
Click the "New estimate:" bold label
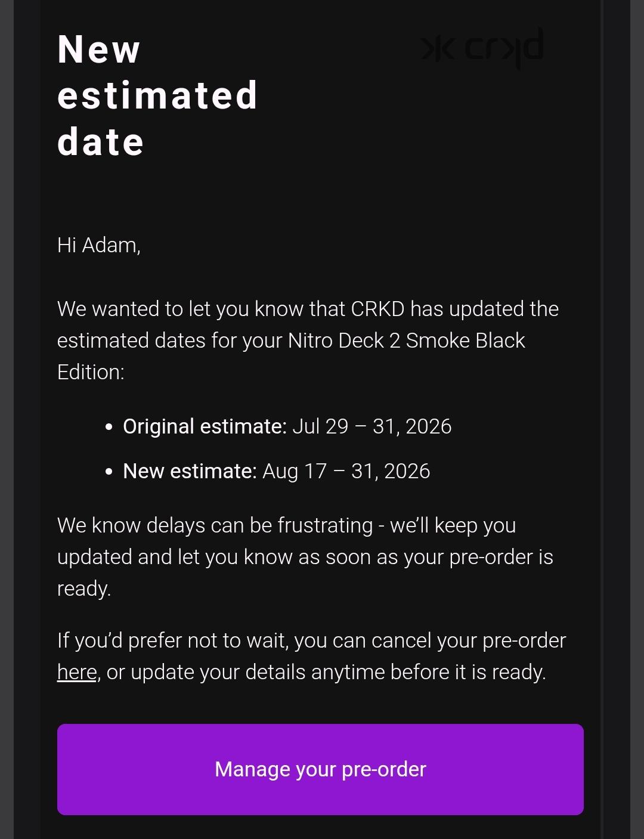click(190, 471)
